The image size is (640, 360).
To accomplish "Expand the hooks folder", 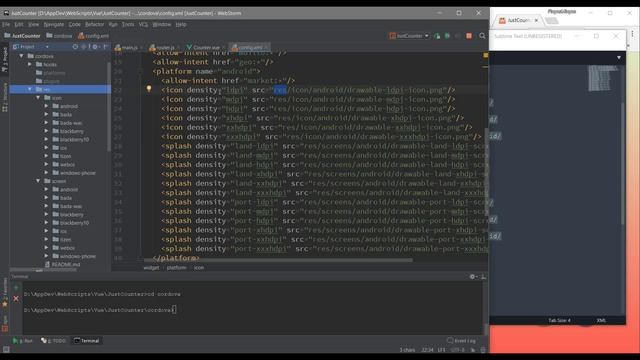I will coord(30,64).
